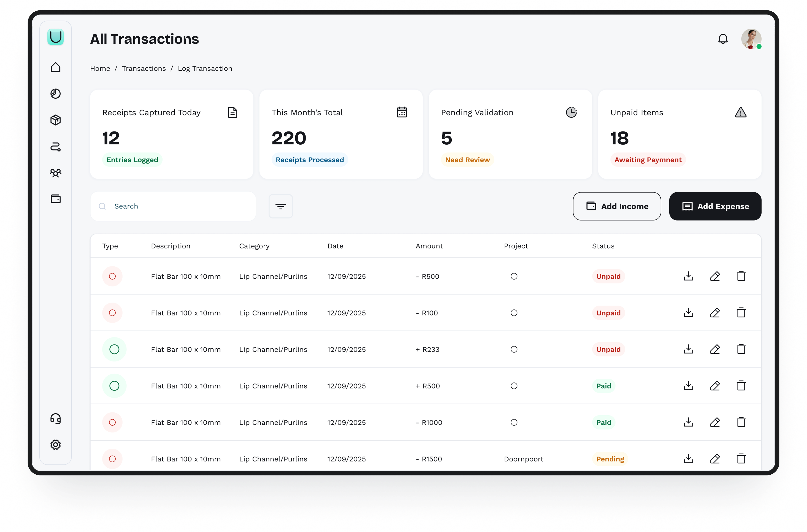Select project circle for + R500 row
Viewport: 807px width, 532px height.
point(514,386)
